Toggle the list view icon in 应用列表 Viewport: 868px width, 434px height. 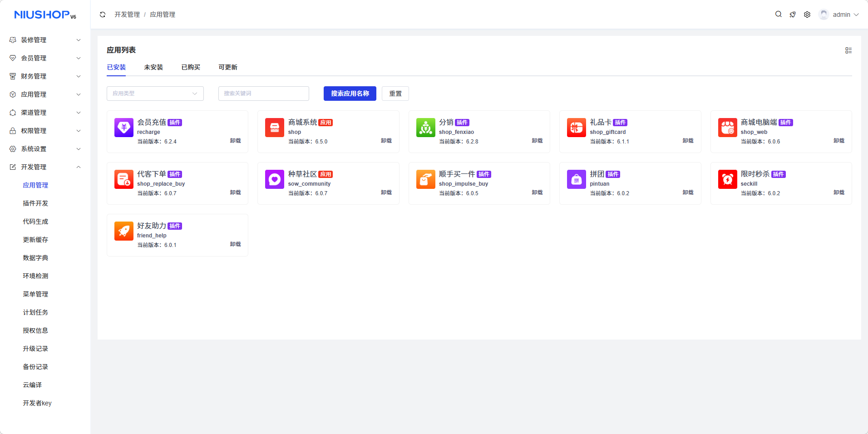point(848,50)
